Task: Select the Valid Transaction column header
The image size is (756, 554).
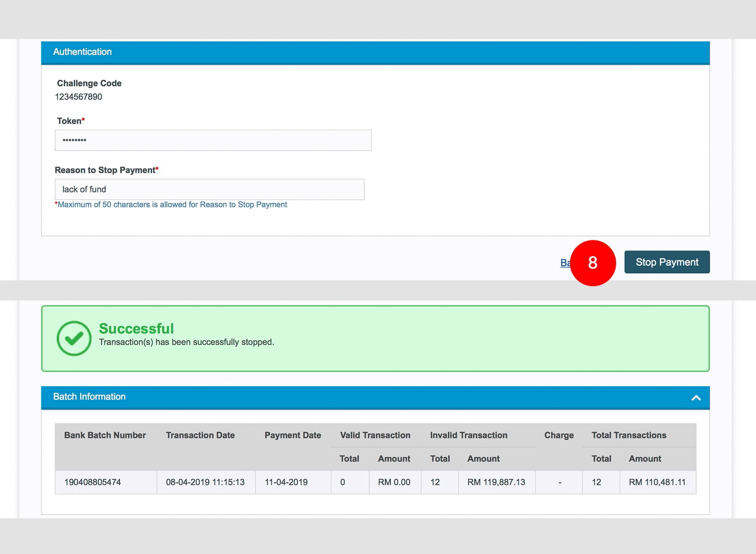Action: point(375,435)
